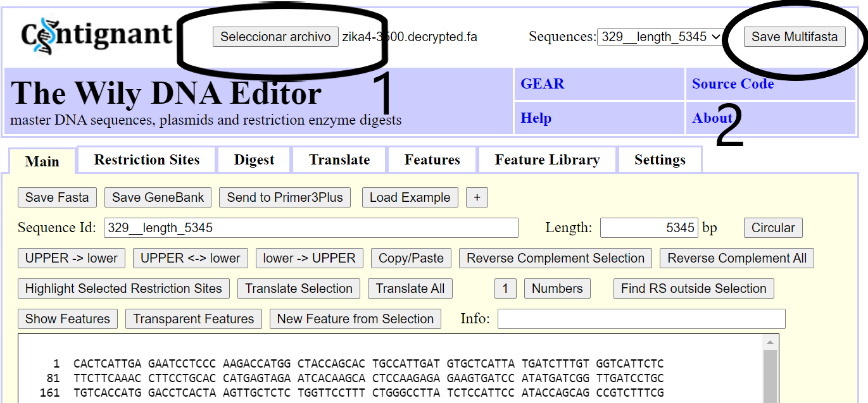Select the Features tab

pyautogui.click(x=432, y=160)
